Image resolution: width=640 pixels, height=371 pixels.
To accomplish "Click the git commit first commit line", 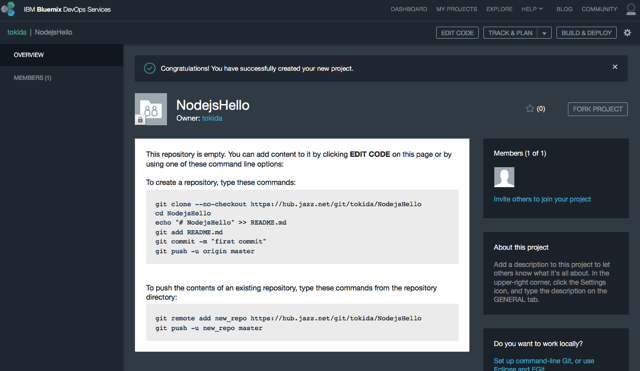I will click(x=211, y=242).
